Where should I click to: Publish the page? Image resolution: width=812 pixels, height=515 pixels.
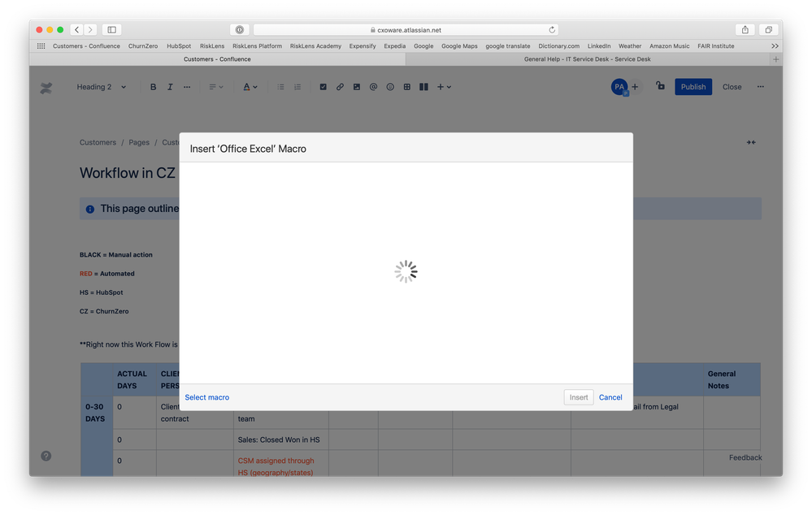693,87
